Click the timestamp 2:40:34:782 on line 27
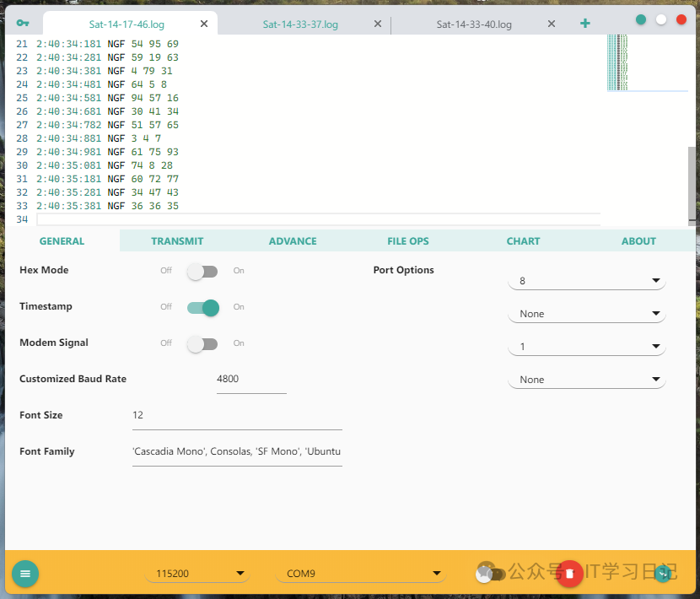Viewport: 700px width, 599px height. tap(69, 125)
